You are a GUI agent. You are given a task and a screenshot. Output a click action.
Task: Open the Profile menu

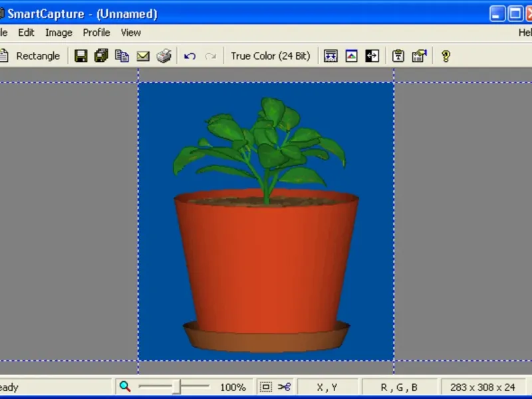pyautogui.click(x=96, y=32)
